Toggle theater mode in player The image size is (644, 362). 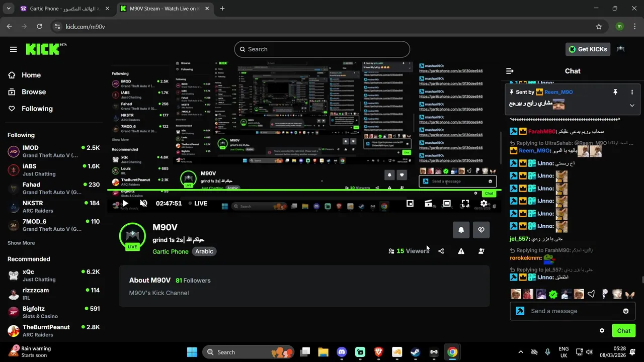447,204
